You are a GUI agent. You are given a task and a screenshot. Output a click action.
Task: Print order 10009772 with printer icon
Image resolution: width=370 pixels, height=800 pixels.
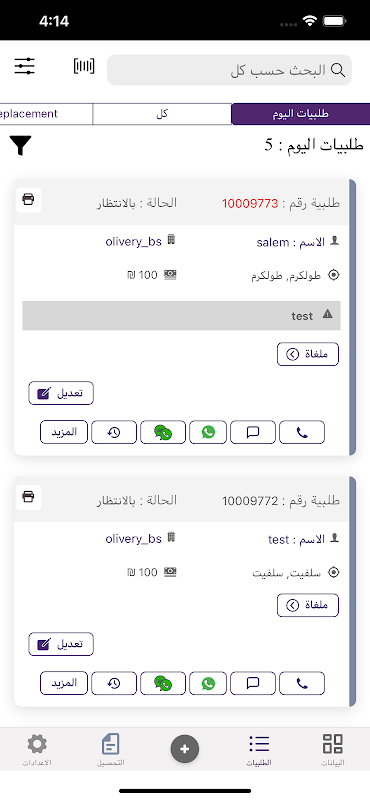click(x=29, y=497)
